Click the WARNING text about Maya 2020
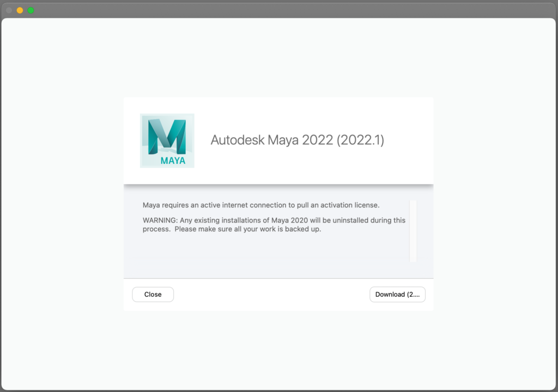Viewport: 558px width, 392px height. click(274, 224)
